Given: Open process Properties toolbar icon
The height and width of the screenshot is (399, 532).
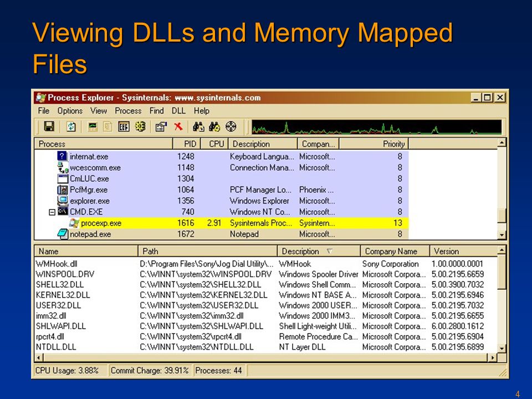Looking at the screenshot, I should click(161, 126).
